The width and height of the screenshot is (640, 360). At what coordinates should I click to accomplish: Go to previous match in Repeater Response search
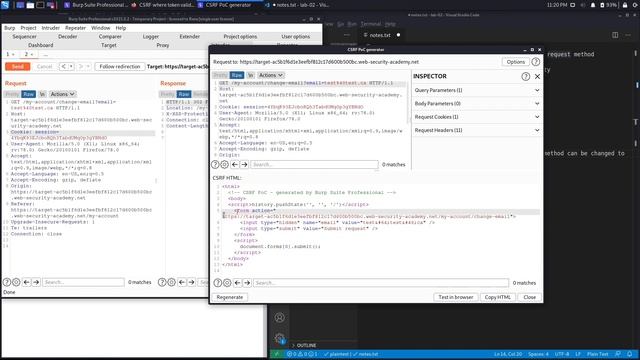coord(182,282)
